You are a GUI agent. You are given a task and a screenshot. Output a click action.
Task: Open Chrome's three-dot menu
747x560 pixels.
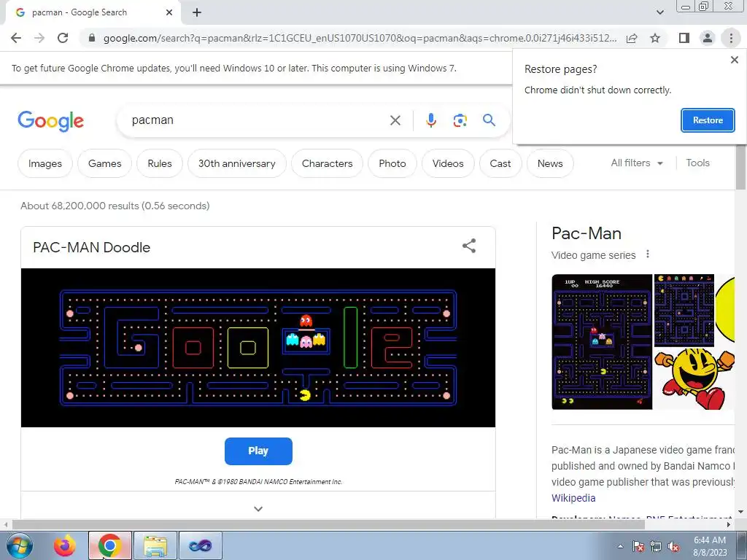tap(731, 38)
